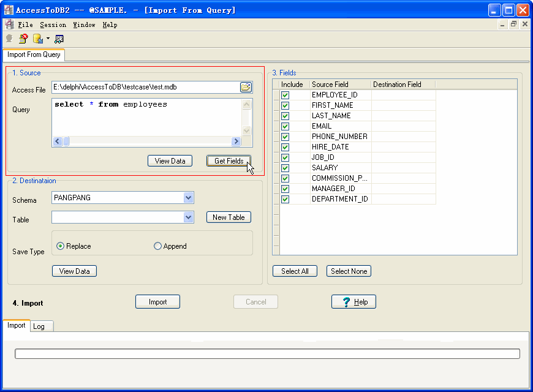Click the query box scroll down arrow

point(247,130)
